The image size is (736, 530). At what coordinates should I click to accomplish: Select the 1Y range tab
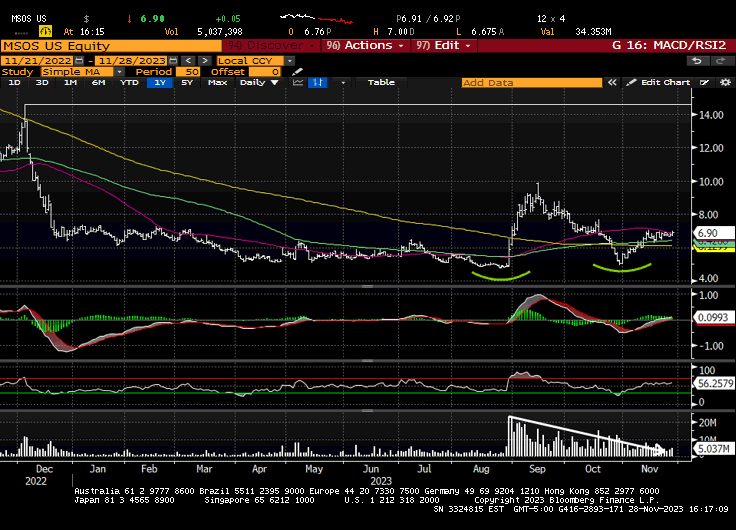click(x=160, y=83)
